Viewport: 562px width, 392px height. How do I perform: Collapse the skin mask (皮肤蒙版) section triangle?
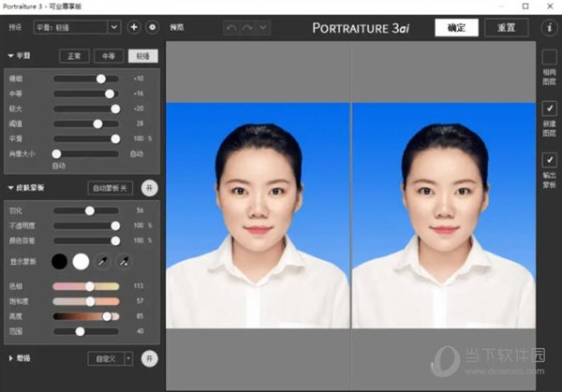[10, 188]
